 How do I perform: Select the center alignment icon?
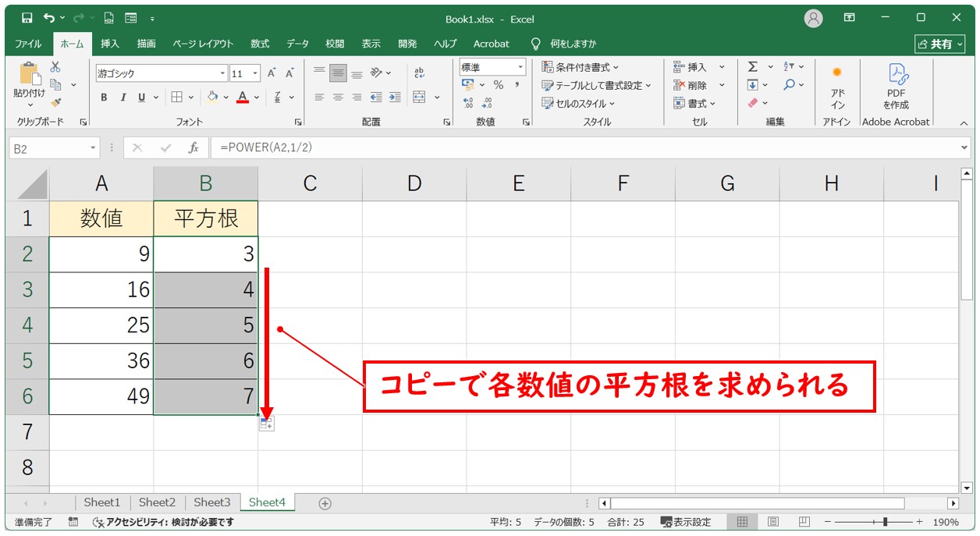pos(337,97)
